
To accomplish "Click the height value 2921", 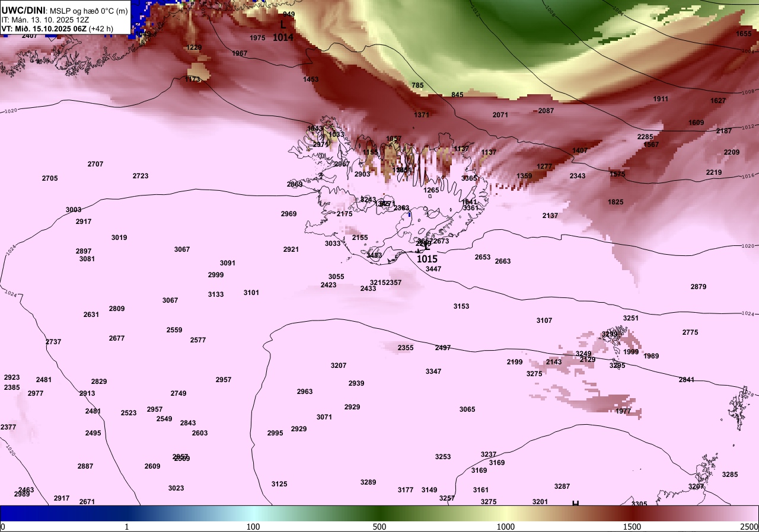I will (x=291, y=249).
